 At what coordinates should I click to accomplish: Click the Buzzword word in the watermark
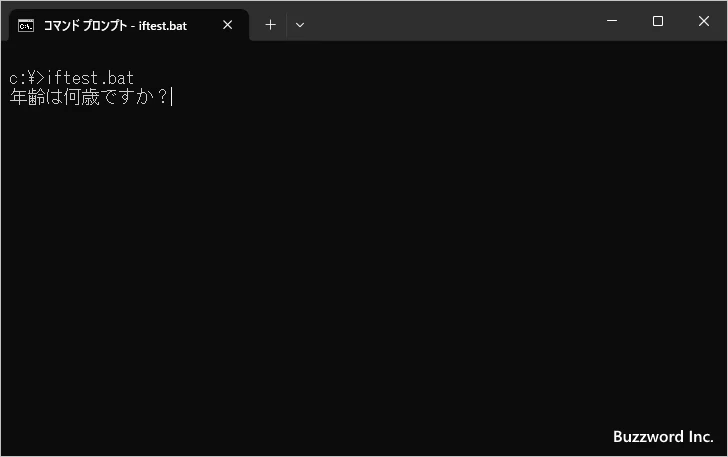click(x=647, y=437)
